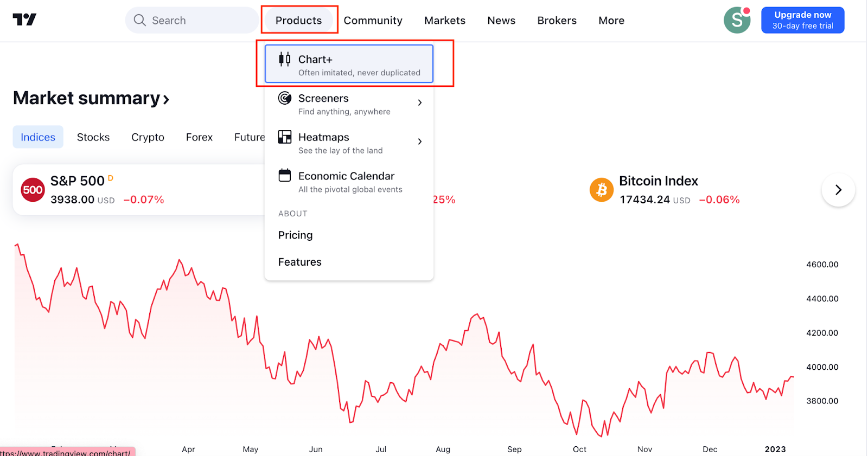Select the Heatmaps grid icon
The width and height of the screenshot is (868, 456).
click(284, 137)
